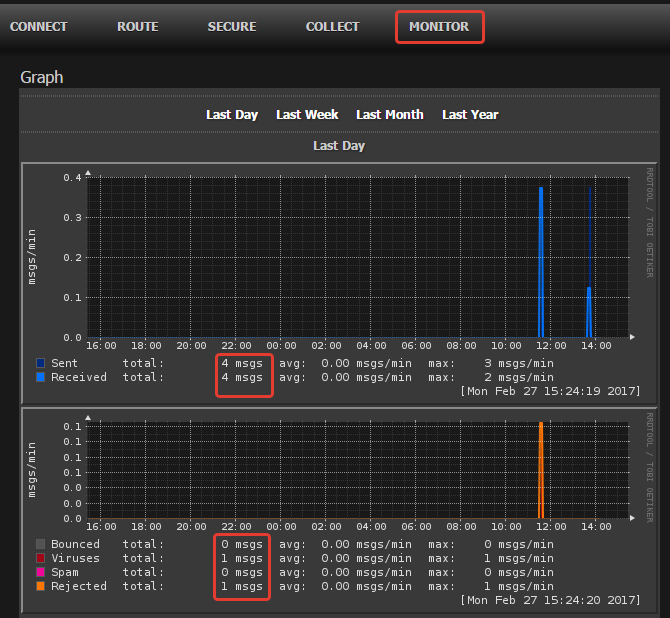Click the Sent dark blue legend swatch
This screenshot has height=618, width=670.
[41, 363]
